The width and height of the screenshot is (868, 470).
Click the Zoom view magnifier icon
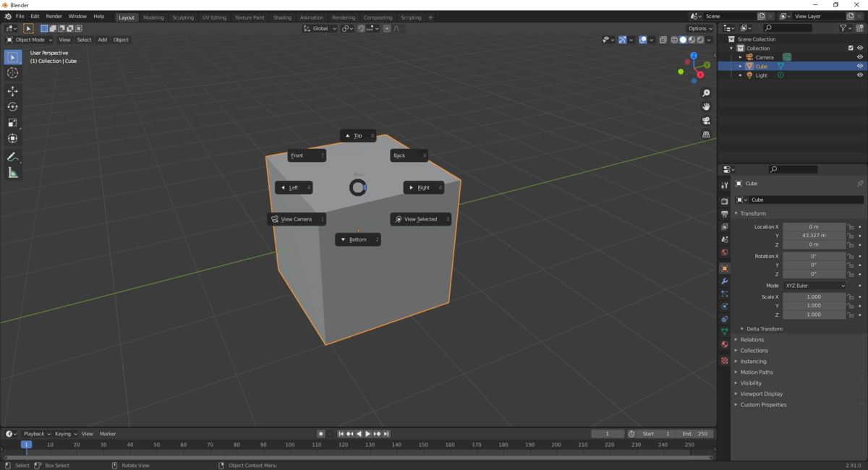pyautogui.click(x=707, y=93)
